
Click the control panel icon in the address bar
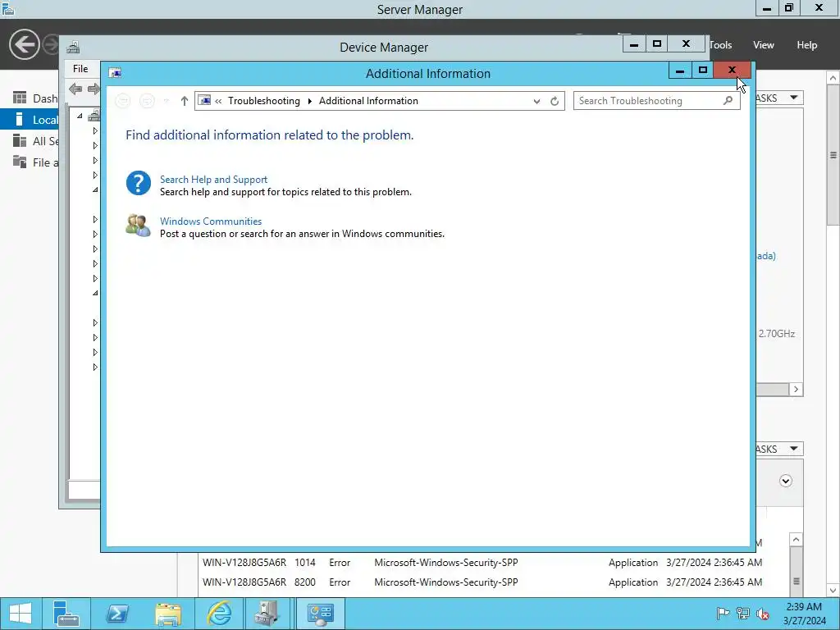tap(204, 100)
